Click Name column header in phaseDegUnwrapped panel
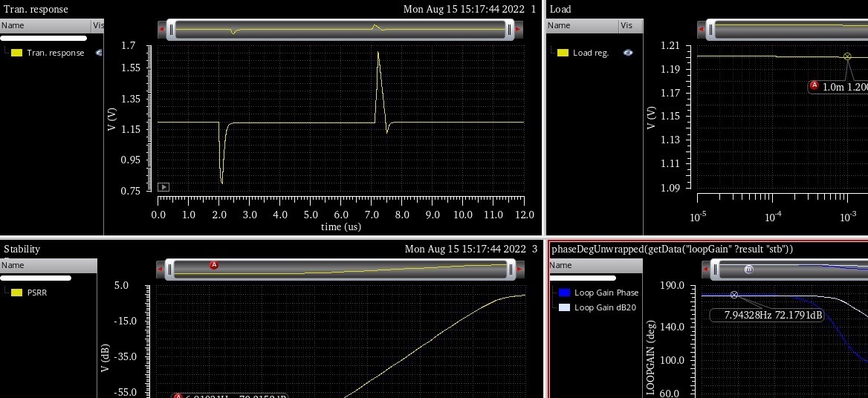Viewport: 868px width, 398px height. (x=596, y=265)
